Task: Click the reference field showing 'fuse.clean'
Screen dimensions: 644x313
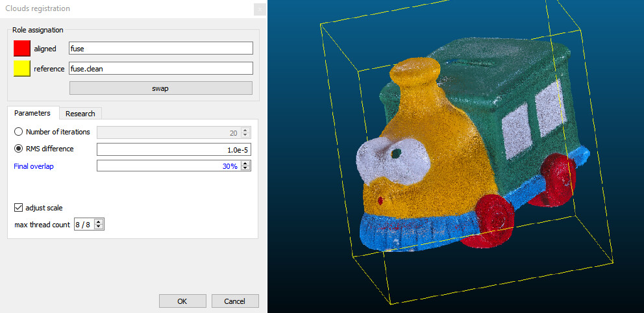Action: click(160, 68)
